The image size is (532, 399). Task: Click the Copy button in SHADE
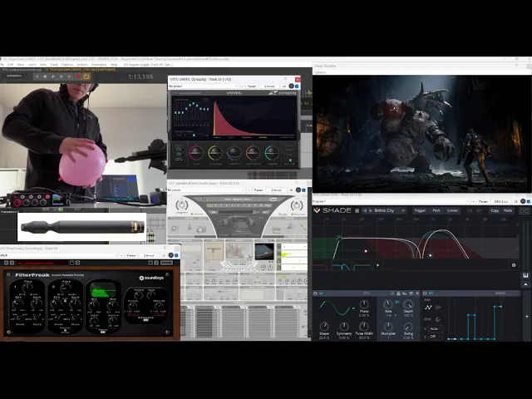(495, 210)
